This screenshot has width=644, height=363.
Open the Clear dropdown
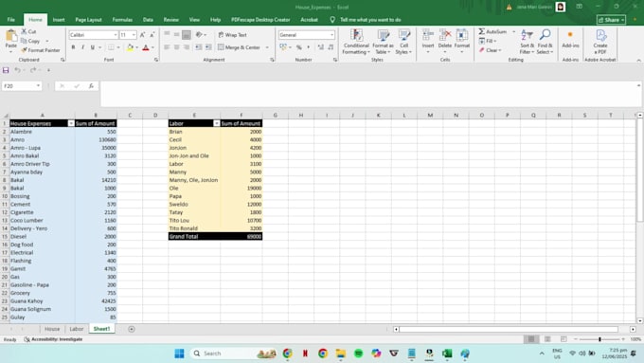click(x=490, y=50)
